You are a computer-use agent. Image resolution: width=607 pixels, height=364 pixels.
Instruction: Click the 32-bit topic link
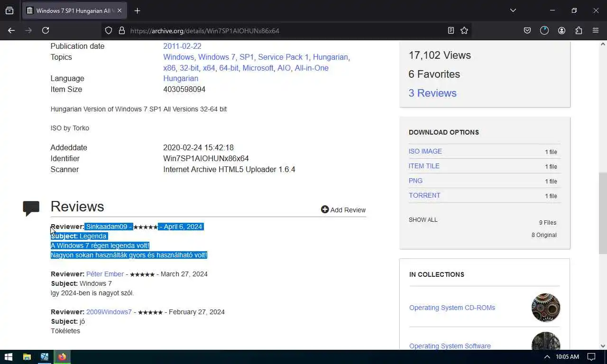click(189, 68)
